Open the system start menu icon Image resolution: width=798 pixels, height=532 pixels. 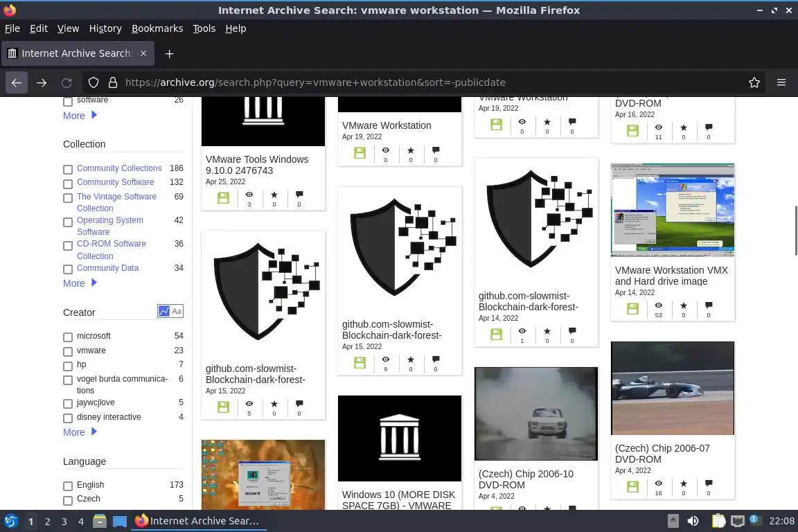click(10, 521)
